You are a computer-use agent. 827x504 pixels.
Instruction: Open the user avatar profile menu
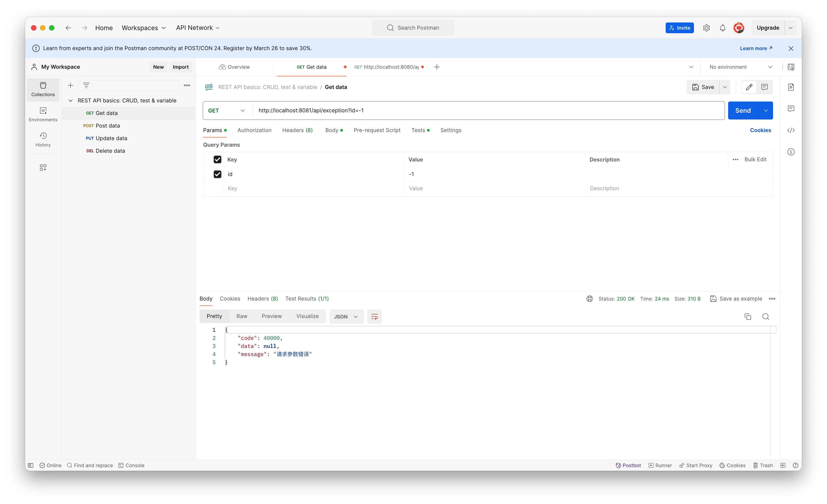[738, 28]
